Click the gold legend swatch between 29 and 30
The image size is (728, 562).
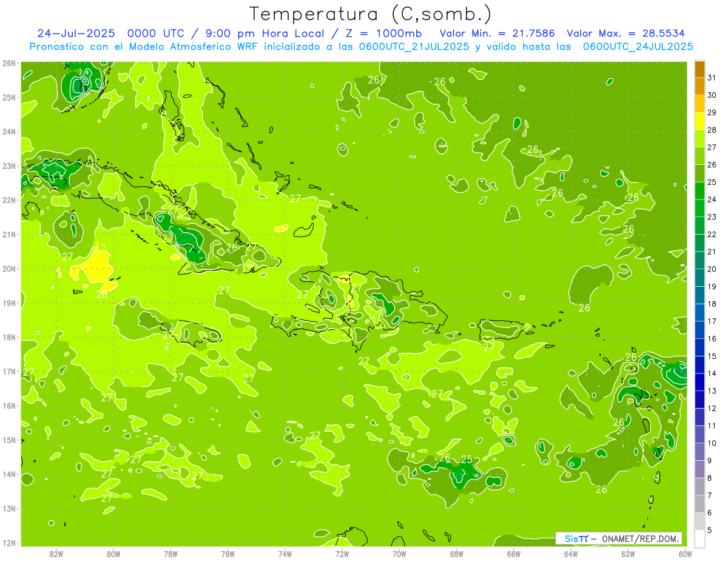coord(700,104)
